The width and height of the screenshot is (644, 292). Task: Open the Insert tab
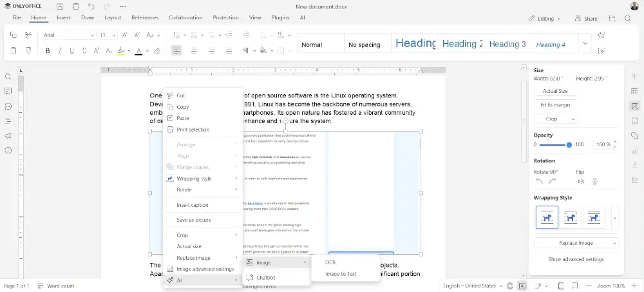[x=64, y=18]
